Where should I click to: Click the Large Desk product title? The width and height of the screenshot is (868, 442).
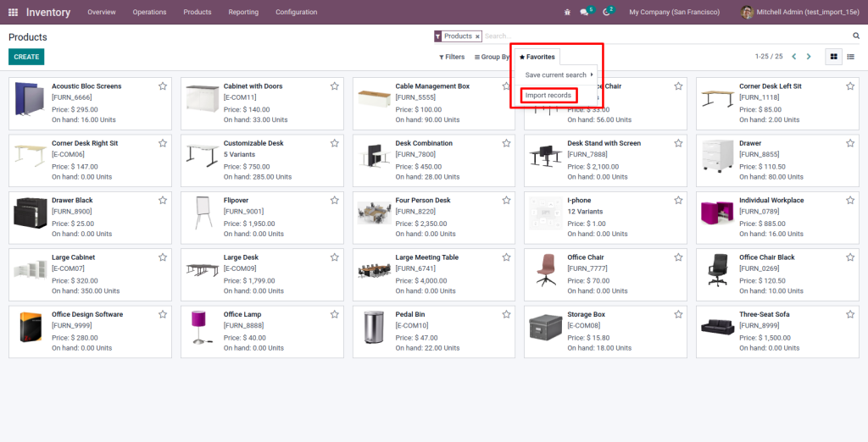pos(241,257)
